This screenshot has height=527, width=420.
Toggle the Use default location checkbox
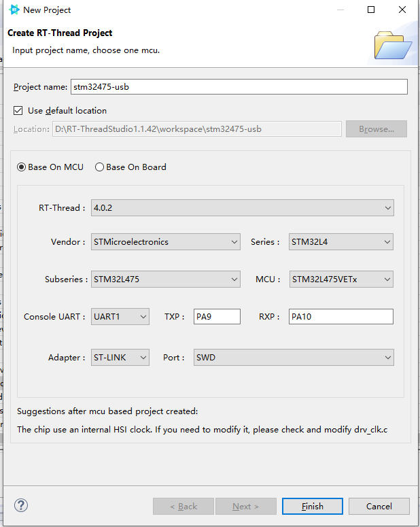(x=18, y=111)
